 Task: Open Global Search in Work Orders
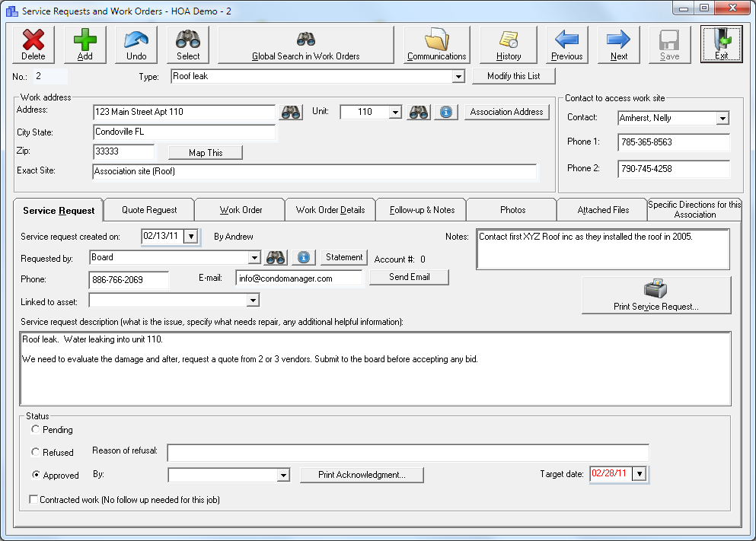tap(305, 43)
